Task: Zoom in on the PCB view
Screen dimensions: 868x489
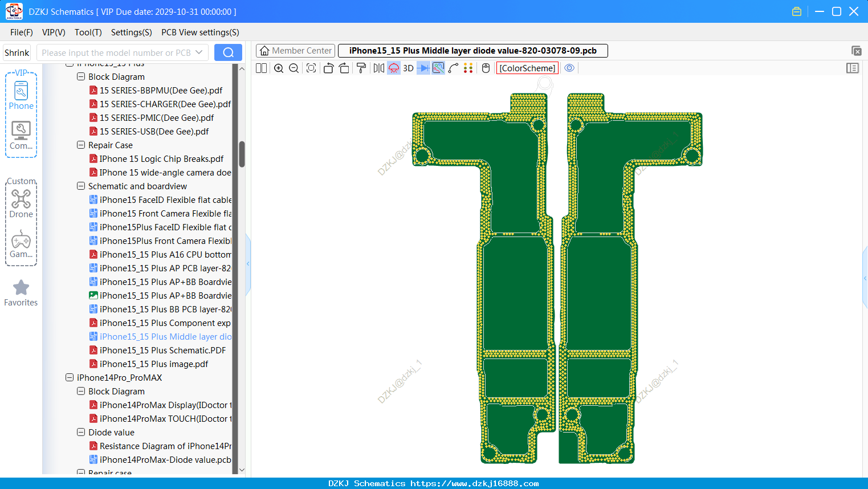Action: coord(279,68)
